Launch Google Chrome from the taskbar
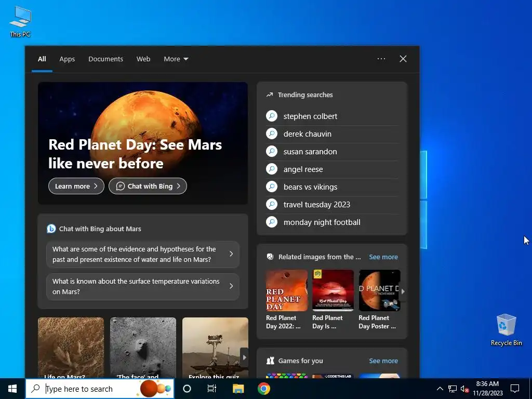The width and height of the screenshot is (532, 399). coord(263,389)
